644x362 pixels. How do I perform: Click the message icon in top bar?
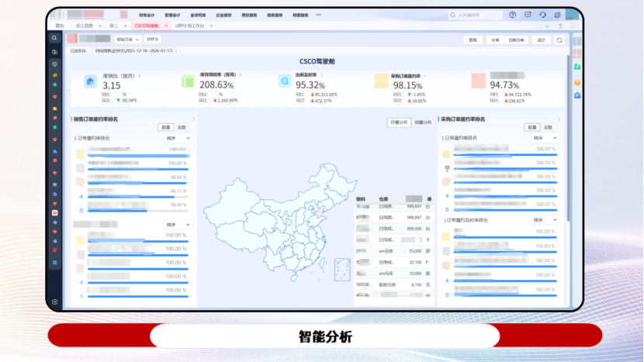pos(528,15)
